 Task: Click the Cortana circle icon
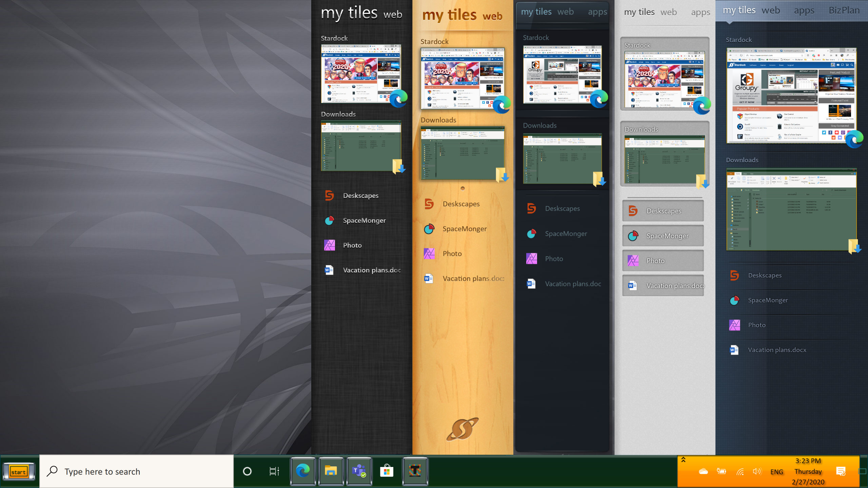247,471
